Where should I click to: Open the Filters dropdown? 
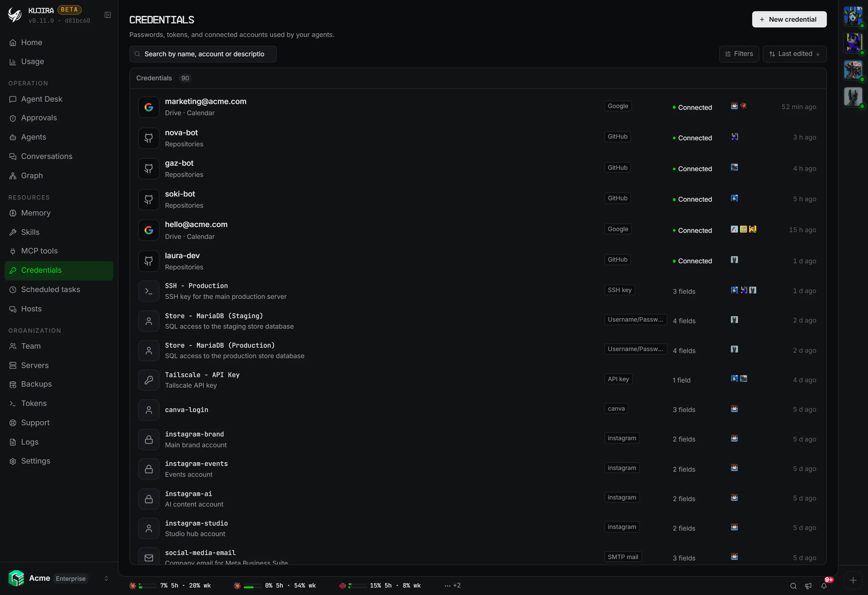click(739, 54)
